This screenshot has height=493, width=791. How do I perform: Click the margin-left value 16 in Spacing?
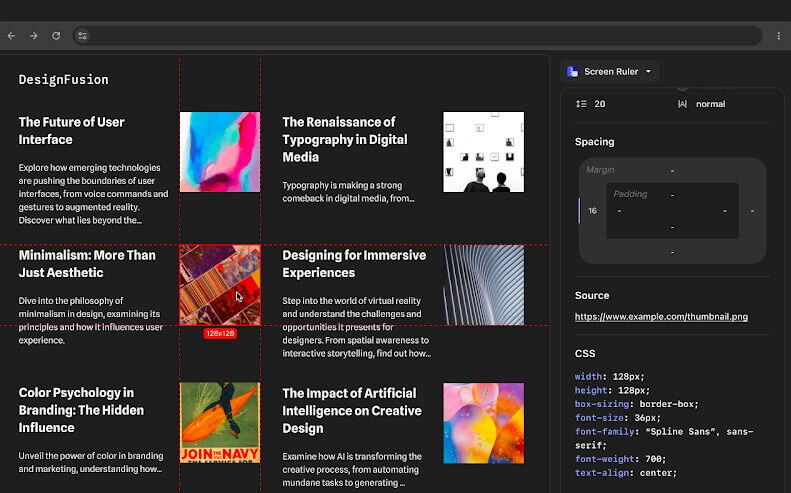tap(592, 211)
